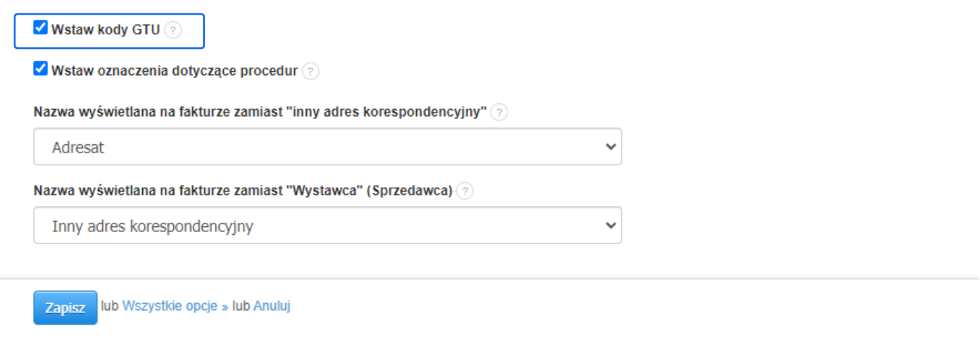Click help icon after "inny adres korespondencyjny" label
Viewport: 980px width, 339px height.
[x=499, y=113]
